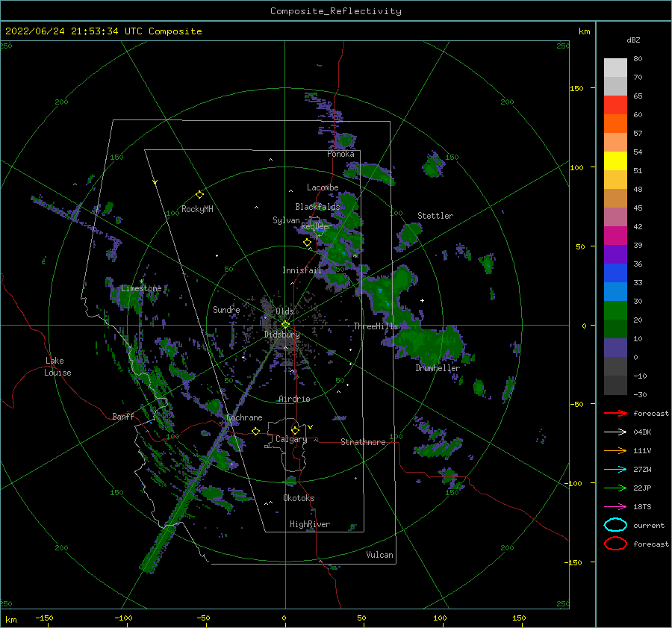672x628 pixels.
Task: Click the HighRiver city label
Action: (x=310, y=524)
